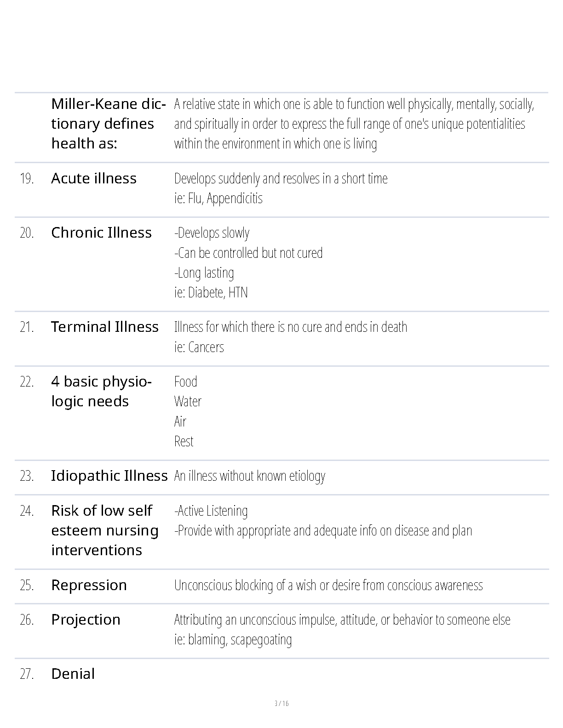Screen dimensions: 563x728
Task: Select the "Idiopathic Illness" term
Action: point(109,476)
